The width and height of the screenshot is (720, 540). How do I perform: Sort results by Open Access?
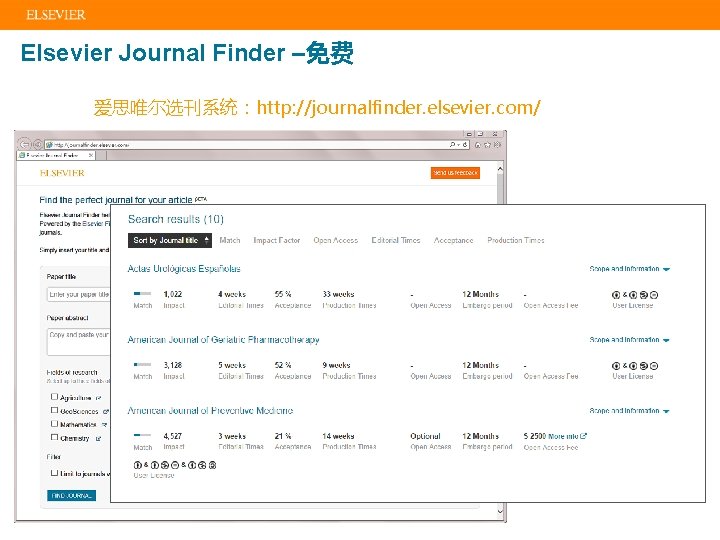pos(335,240)
